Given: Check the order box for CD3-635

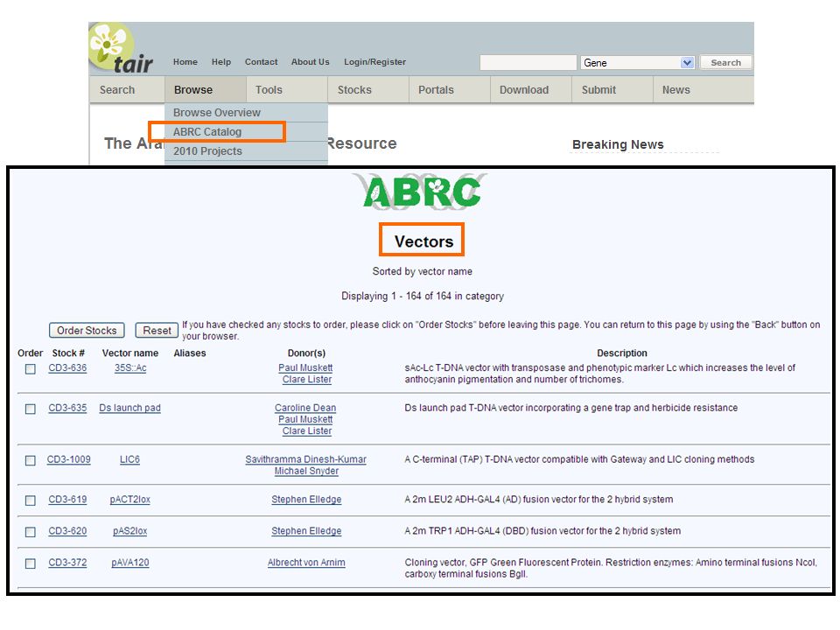Looking at the screenshot, I should point(31,409).
